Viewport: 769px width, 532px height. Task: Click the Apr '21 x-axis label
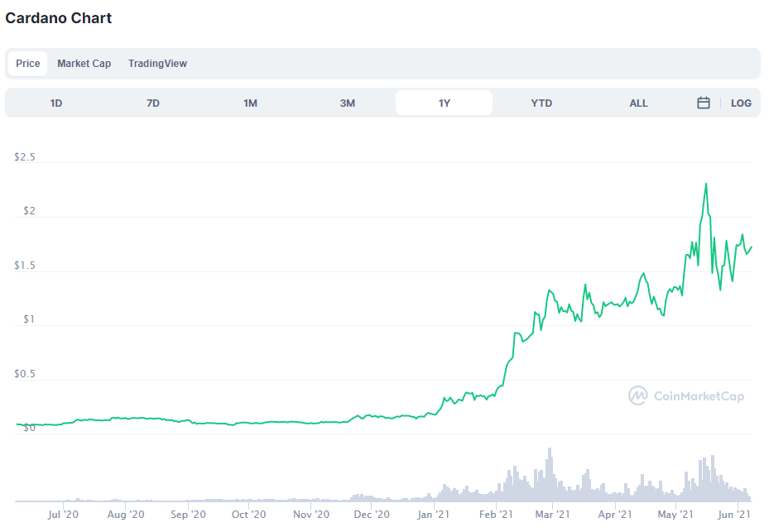tap(615, 515)
